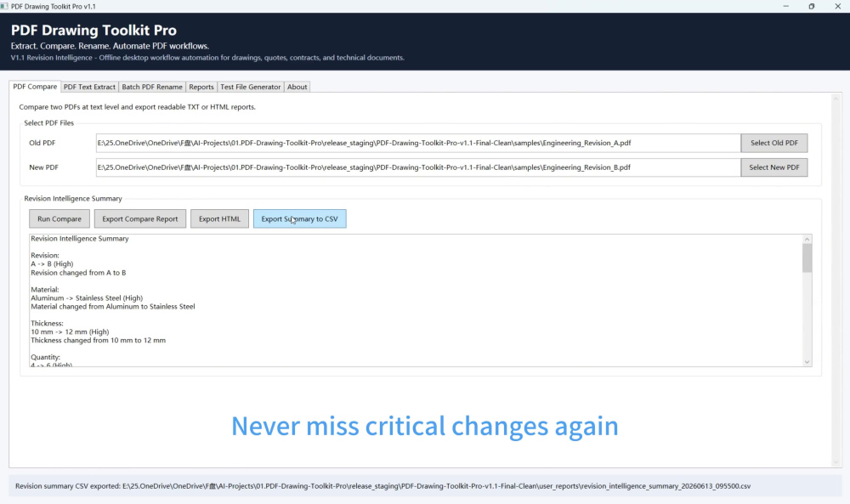Restore down the application window
Screen dimensions: 850x504
pos(812,6)
